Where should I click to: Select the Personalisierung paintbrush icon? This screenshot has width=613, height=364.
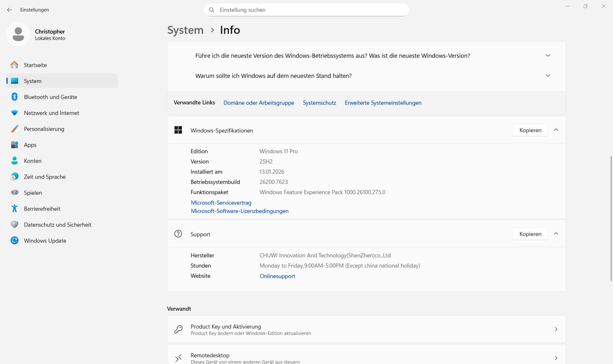coord(14,129)
